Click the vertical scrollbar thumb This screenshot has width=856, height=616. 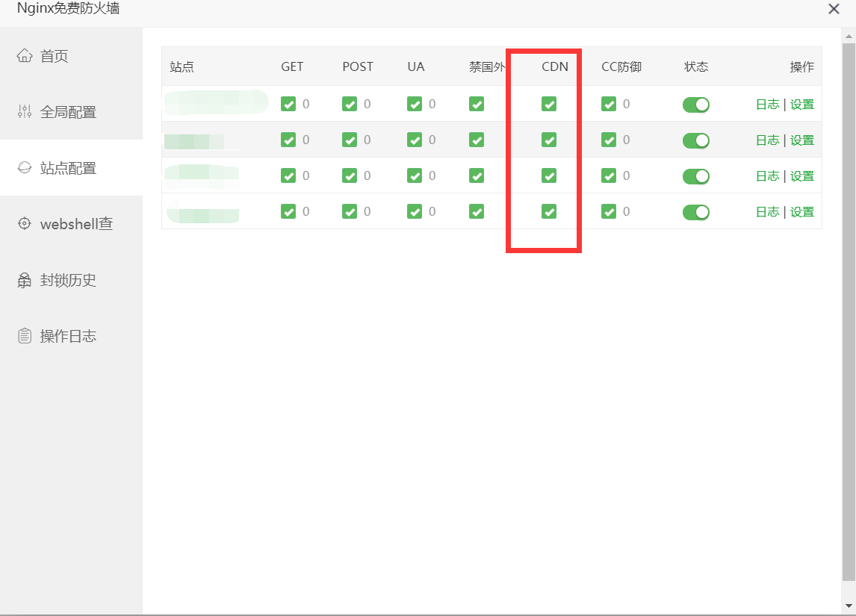[x=849, y=312]
